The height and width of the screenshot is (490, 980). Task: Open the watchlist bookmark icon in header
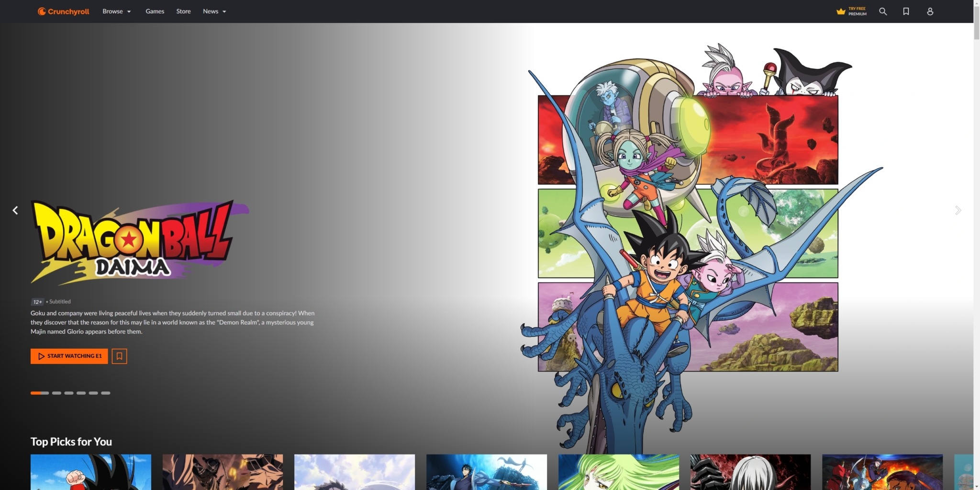point(906,11)
